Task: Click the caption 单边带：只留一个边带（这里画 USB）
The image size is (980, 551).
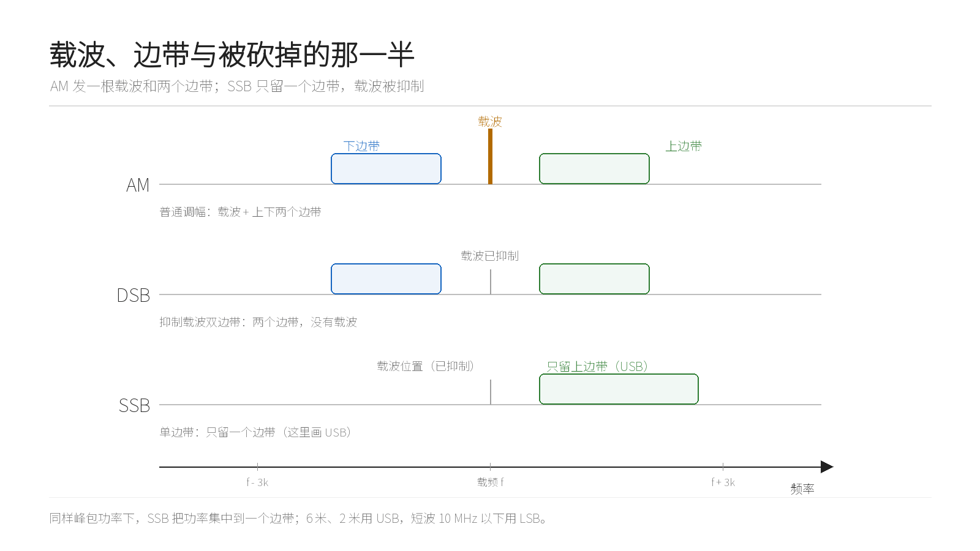Action: (255, 432)
